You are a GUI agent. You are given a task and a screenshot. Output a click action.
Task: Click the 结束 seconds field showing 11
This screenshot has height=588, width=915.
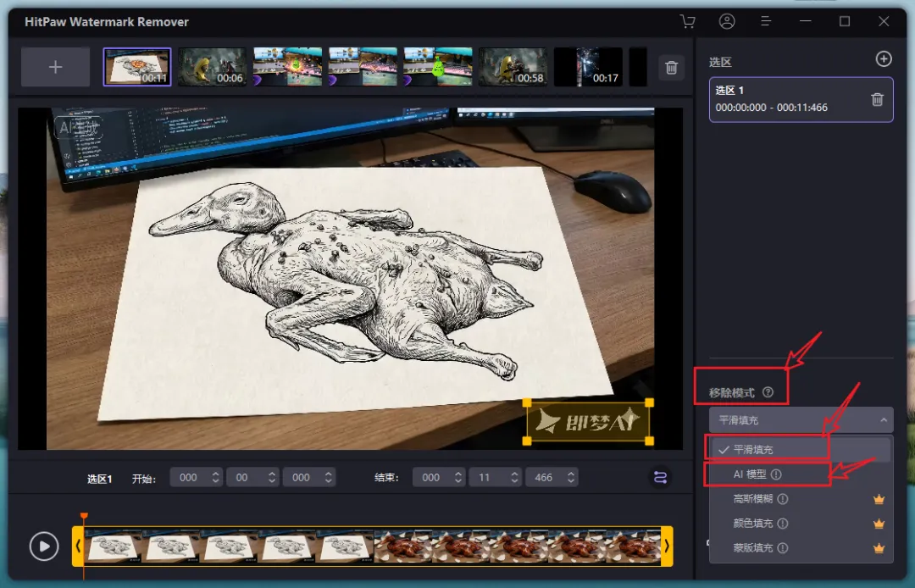(495, 477)
